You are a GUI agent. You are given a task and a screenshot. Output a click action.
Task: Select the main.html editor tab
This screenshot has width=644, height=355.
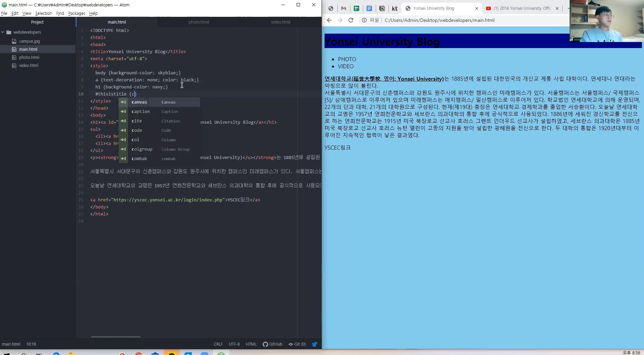[x=117, y=22]
